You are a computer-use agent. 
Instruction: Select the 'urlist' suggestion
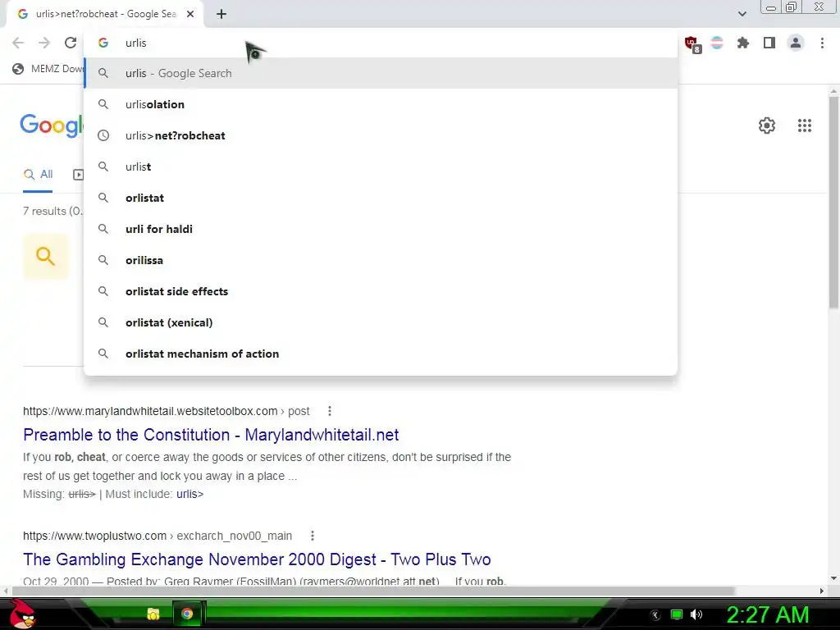381,167
